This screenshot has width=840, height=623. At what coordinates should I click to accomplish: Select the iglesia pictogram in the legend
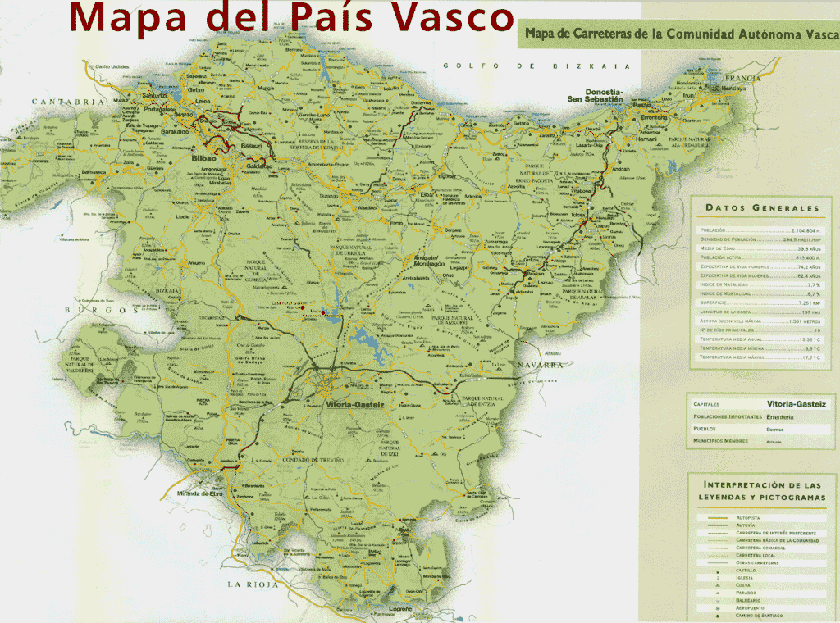pyautogui.click(x=717, y=578)
